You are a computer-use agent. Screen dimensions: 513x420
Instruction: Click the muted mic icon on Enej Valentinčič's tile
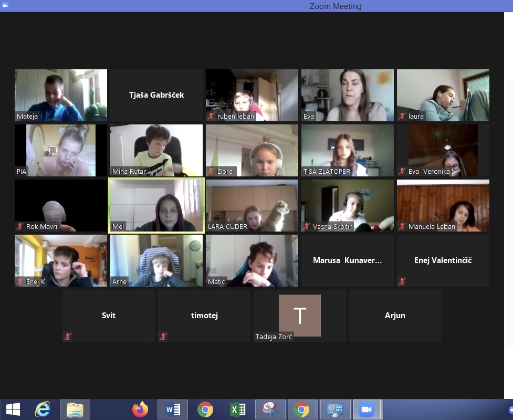402,281
